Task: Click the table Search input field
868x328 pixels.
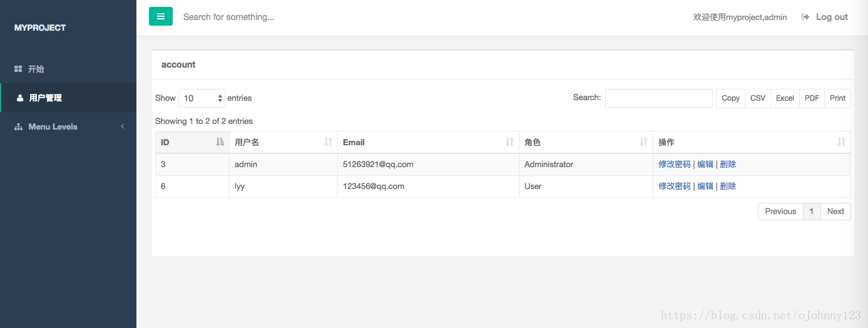Action: point(659,98)
